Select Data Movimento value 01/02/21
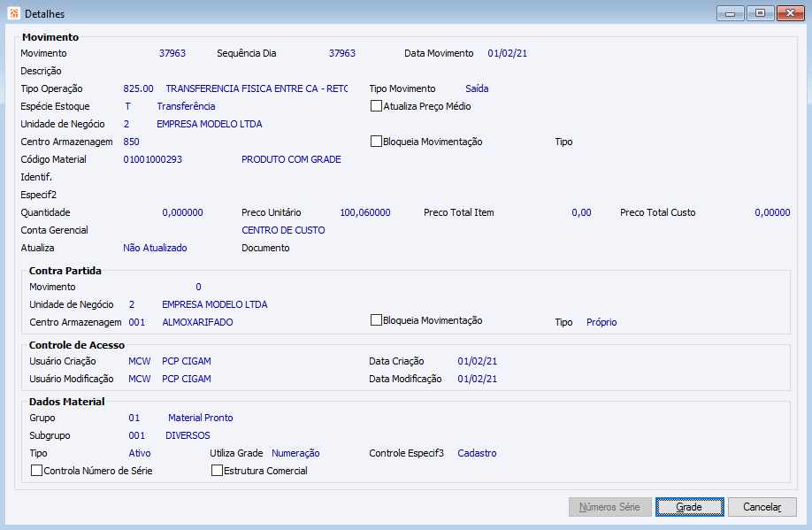The height and width of the screenshot is (530, 812). click(508, 53)
